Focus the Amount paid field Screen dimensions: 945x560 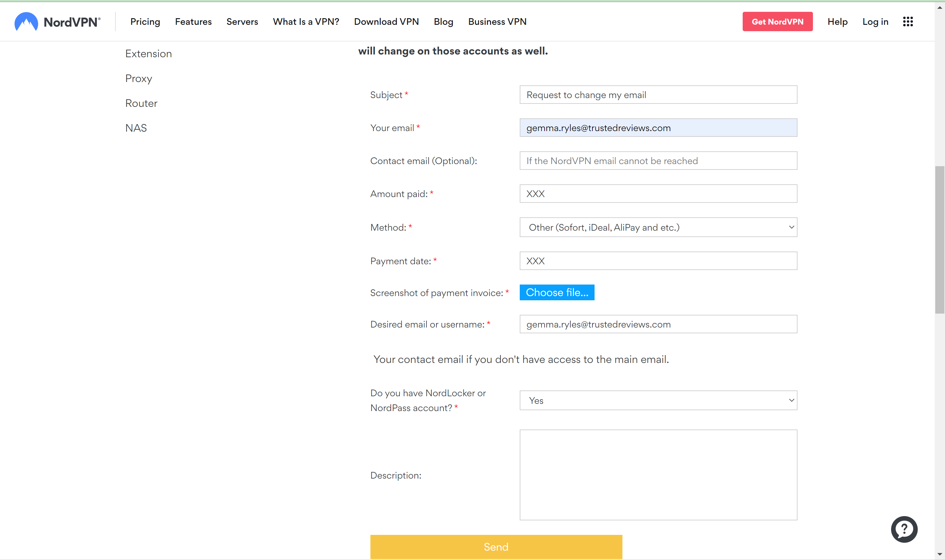(x=658, y=194)
